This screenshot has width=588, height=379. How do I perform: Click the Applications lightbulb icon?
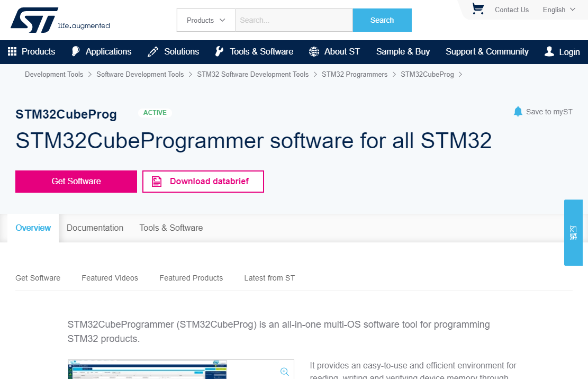coord(75,51)
